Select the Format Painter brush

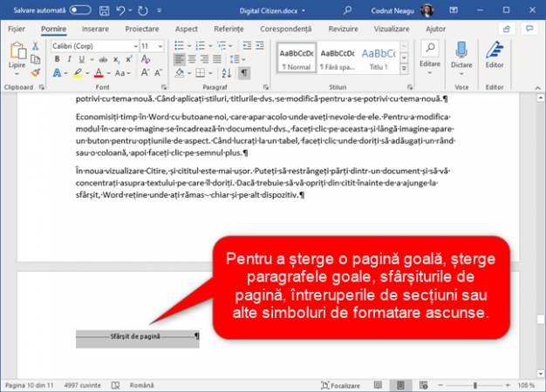pos(35,72)
